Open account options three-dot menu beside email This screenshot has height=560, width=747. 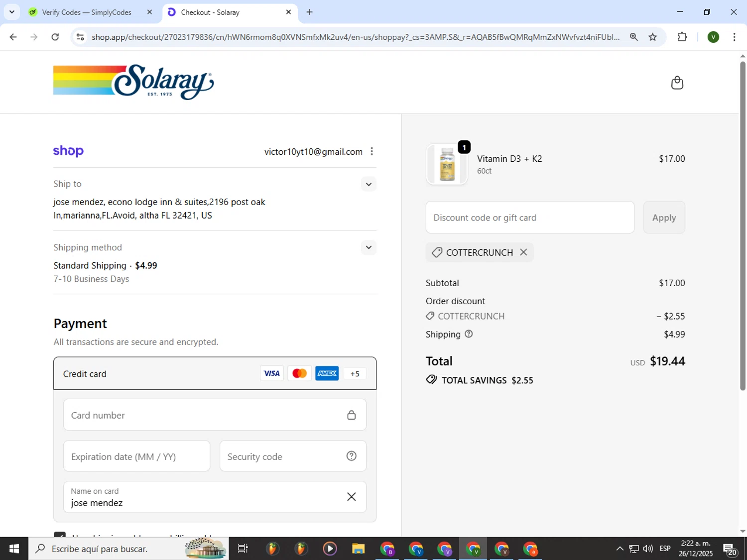point(372,151)
